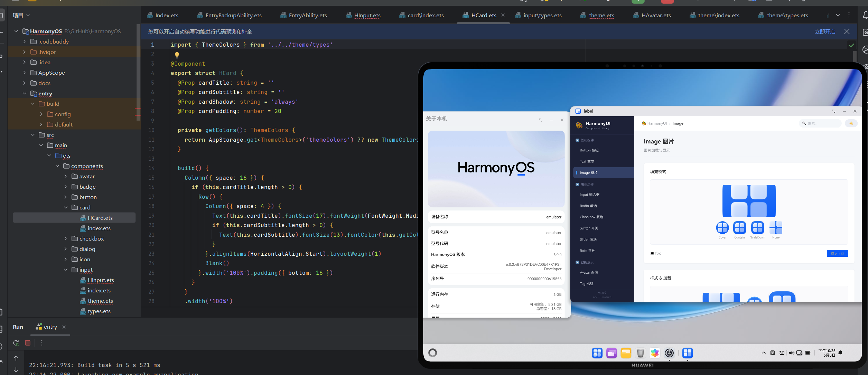
Task: Open the Gallery app in emulator dock
Action: [x=655, y=353]
